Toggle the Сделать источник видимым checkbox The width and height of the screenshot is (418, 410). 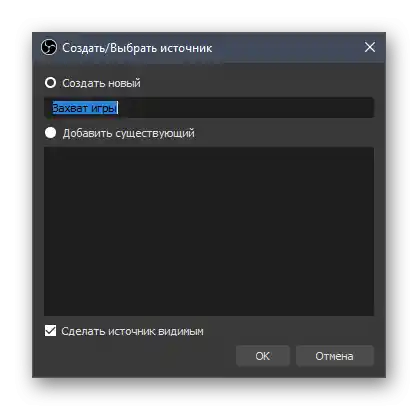coord(50,331)
